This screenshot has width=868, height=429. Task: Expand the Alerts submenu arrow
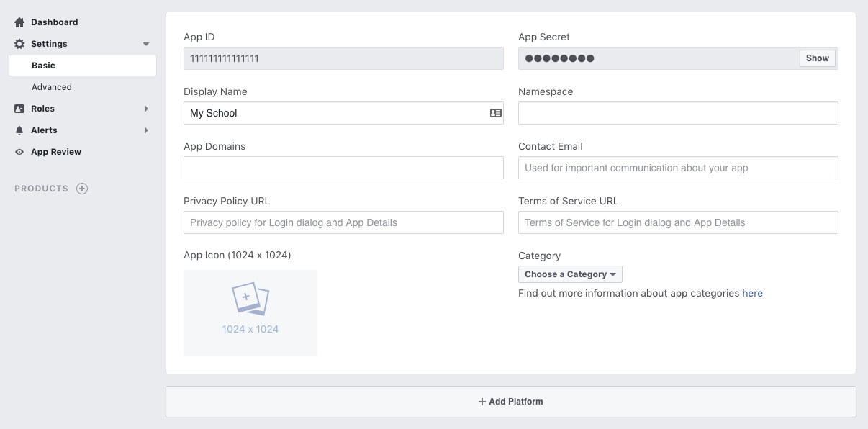coord(146,130)
